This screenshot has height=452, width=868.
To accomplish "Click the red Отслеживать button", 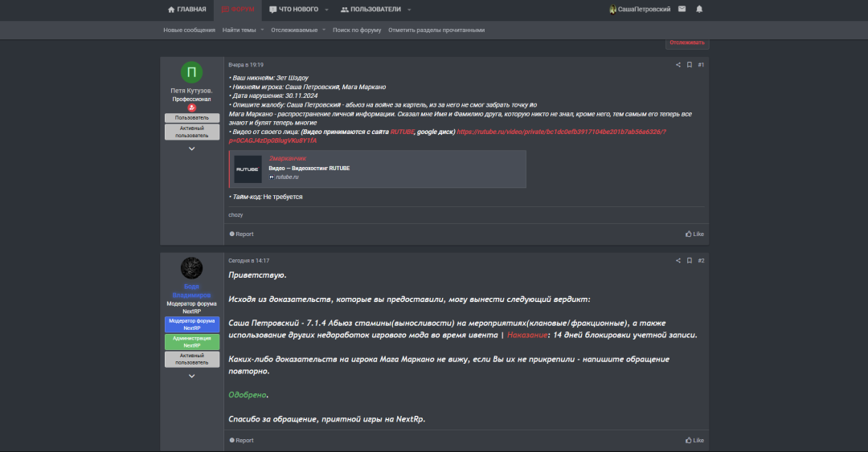I will click(x=686, y=43).
